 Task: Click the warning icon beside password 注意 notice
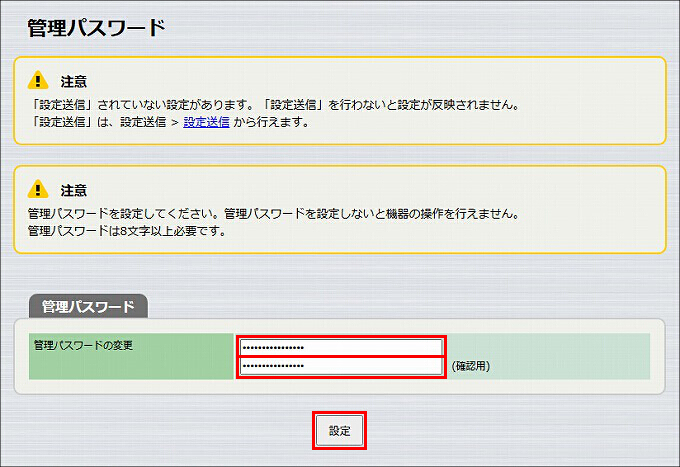click(38, 189)
